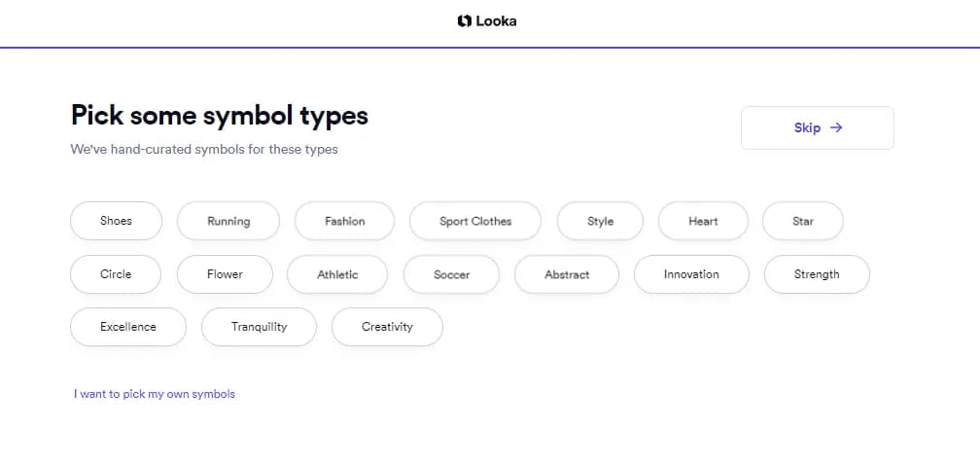Select the Creativity symbol chip

pos(387,327)
